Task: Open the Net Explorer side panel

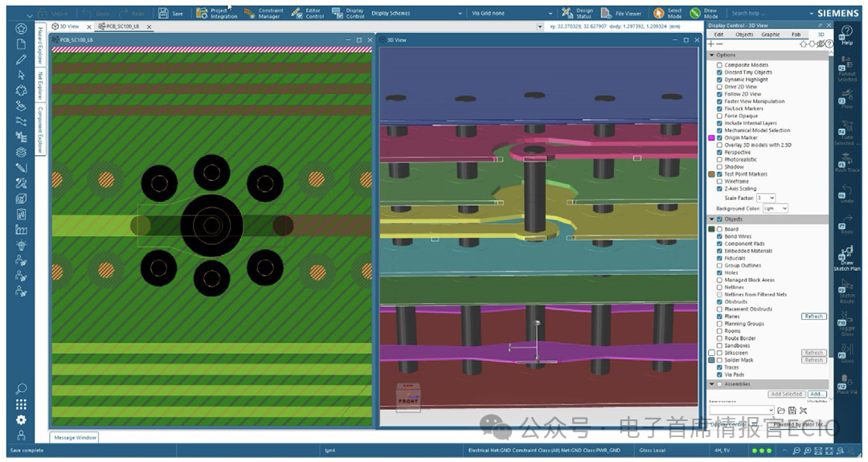Action: click(40, 85)
